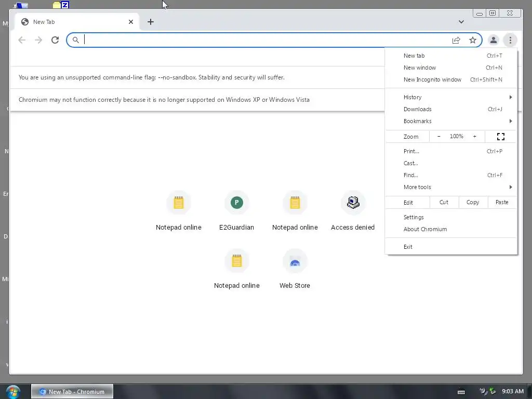532x399 pixels.
Task: Open the on-screen keyboard tray icon
Action: point(461,392)
